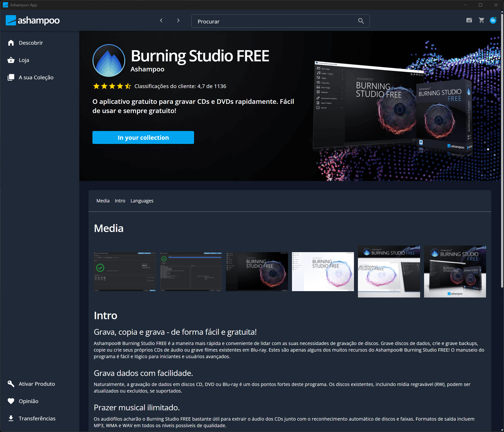Go forward with right chevron
Screen dimensions: 504x432
(x=178, y=20)
